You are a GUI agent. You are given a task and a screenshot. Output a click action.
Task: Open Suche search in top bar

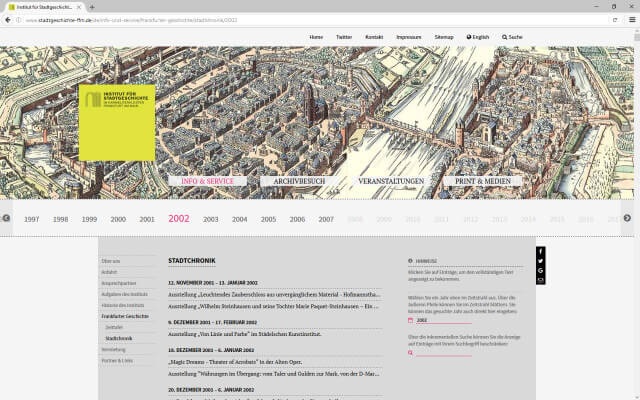(x=512, y=37)
